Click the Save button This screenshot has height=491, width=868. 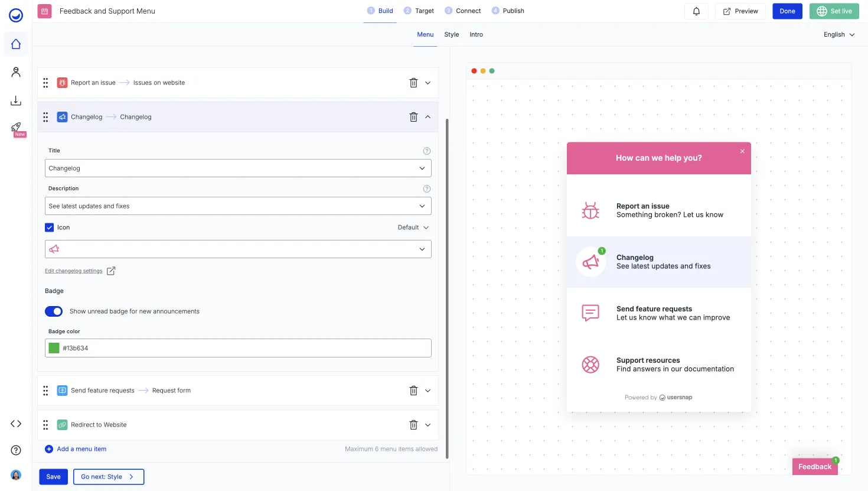(x=53, y=476)
